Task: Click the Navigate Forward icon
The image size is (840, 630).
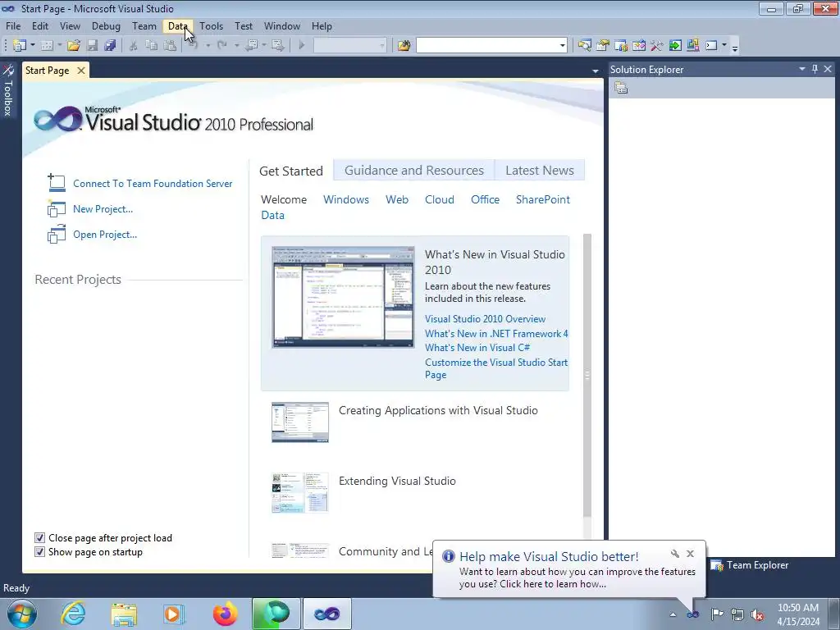Action: (277, 46)
